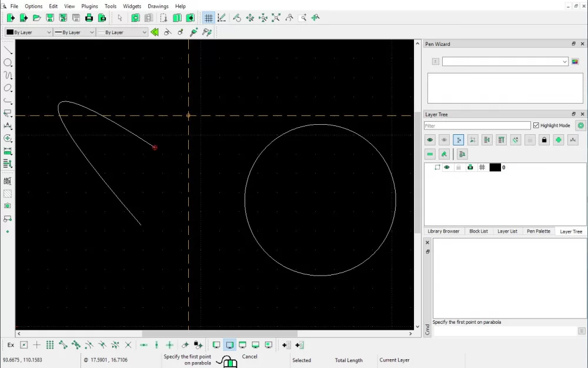Toggle the print flag on layer 0

(x=470, y=167)
